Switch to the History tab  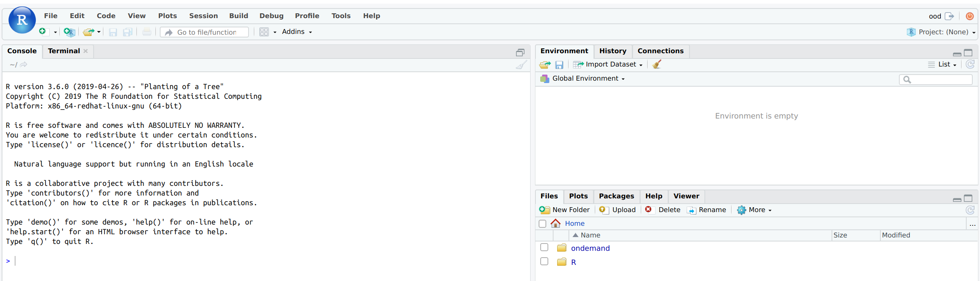pos(612,51)
